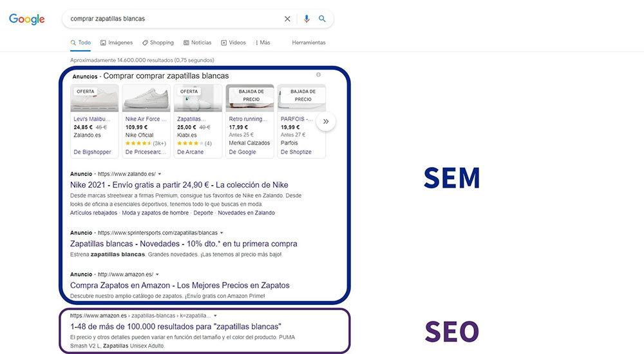Expand the sprintersports.com ad dropdown arrow
Screen dimensions: 644x354
(222, 233)
